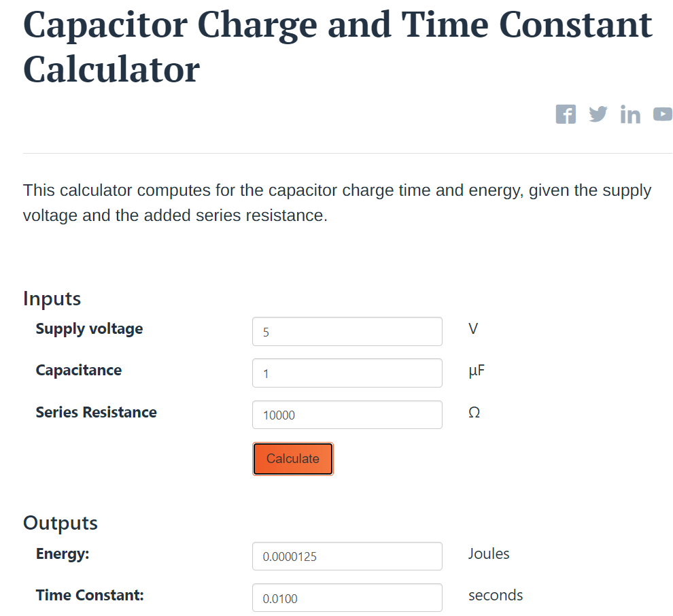This screenshot has width=673, height=616.
Task: Click the "Inputs" section heading
Action: click(x=52, y=298)
